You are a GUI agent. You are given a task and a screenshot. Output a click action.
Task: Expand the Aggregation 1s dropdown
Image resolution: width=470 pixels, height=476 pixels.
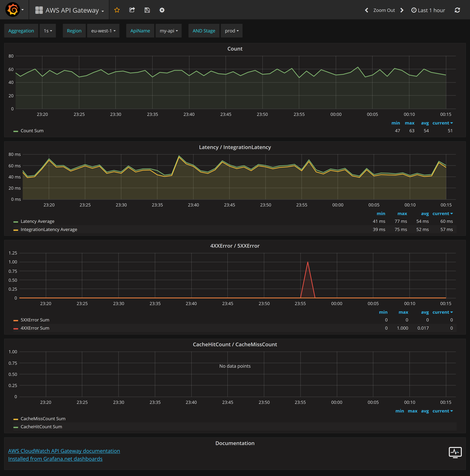pos(48,31)
